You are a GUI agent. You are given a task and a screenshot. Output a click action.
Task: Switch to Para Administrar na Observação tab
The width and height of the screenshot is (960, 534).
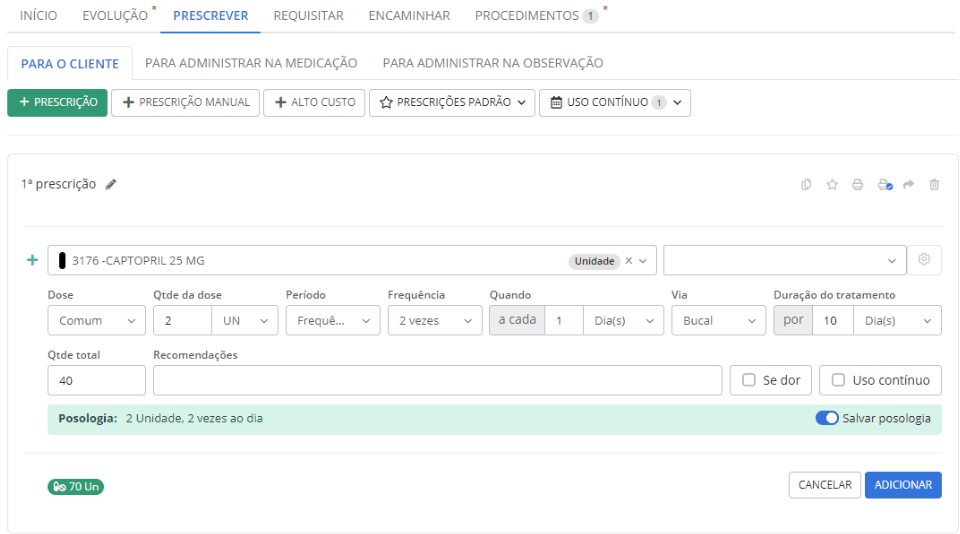[493, 63]
